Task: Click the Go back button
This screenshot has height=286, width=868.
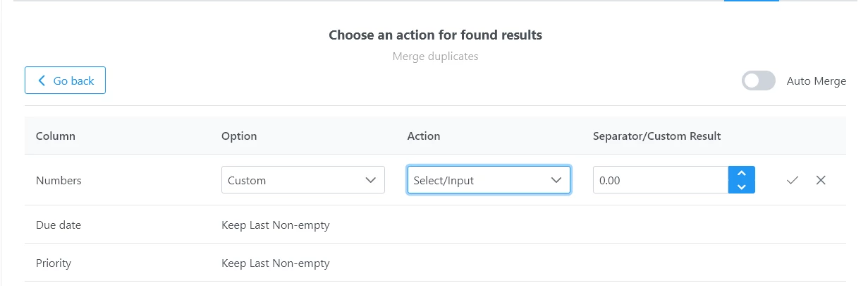Action: click(65, 81)
